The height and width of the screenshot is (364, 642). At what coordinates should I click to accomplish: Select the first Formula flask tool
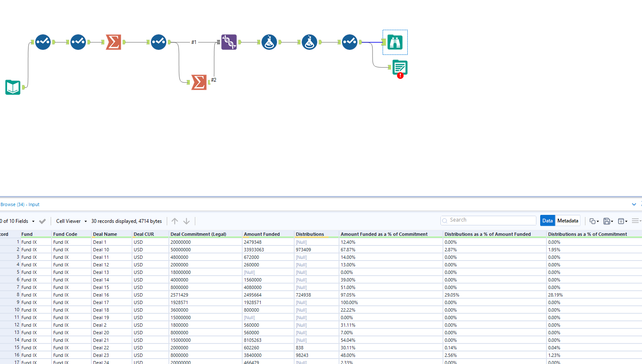(269, 42)
